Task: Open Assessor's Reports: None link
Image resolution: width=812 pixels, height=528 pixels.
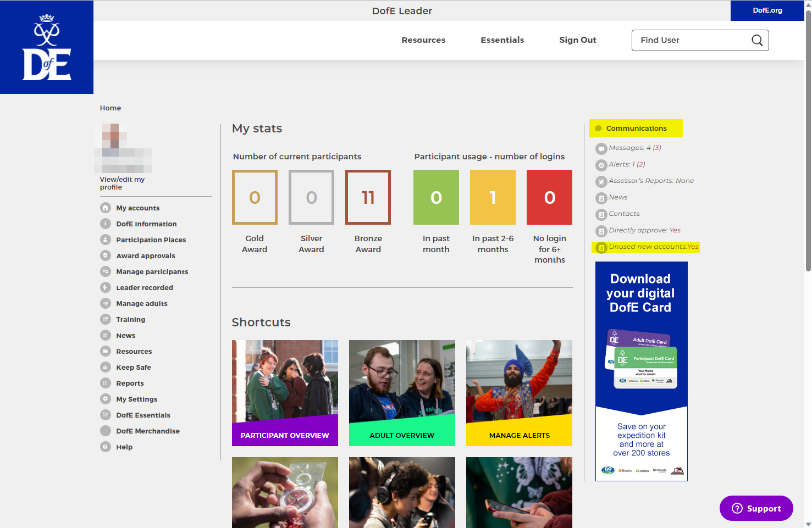Action: pos(651,181)
